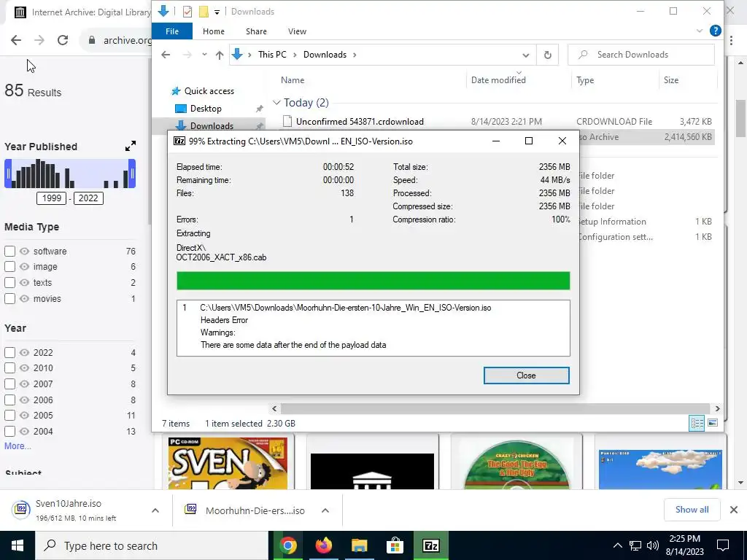The image size is (747, 560).
Task: Click the volume speaker tray icon
Action: pos(653,545)
